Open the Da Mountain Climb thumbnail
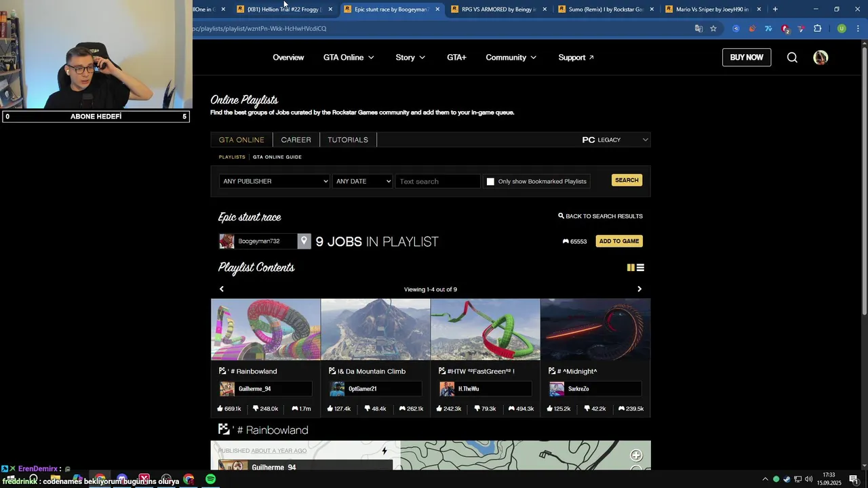Viewport: 868px width, 488px height. pyautogui.click(x=376, y=329)
